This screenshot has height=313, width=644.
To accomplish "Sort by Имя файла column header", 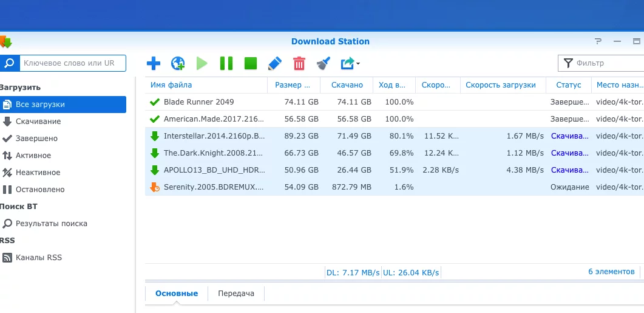I will pyautogui.click(x=171, y=85).
